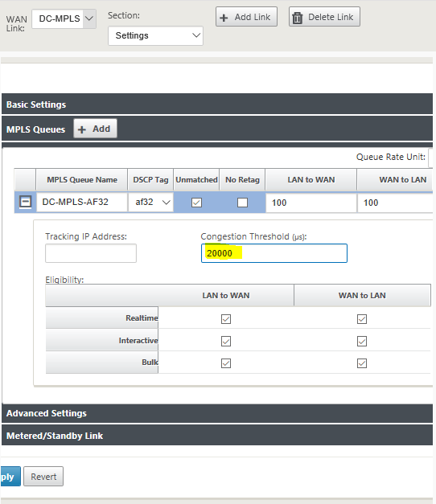436x504 pixels.
Task: Enable the No Retag checkbox
Action: pos(242,203)
